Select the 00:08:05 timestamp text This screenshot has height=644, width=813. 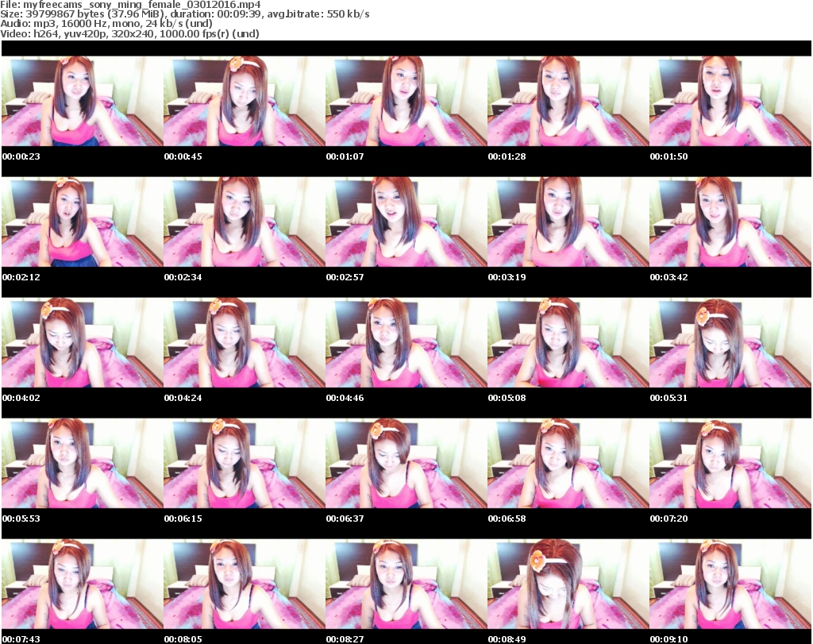pos(183,639)
